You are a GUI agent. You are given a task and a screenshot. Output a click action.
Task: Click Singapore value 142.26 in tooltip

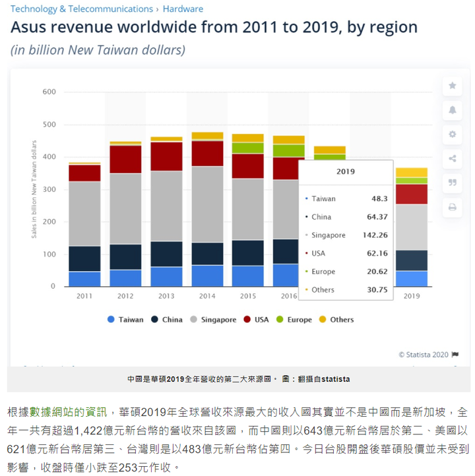tap(375, 235)
